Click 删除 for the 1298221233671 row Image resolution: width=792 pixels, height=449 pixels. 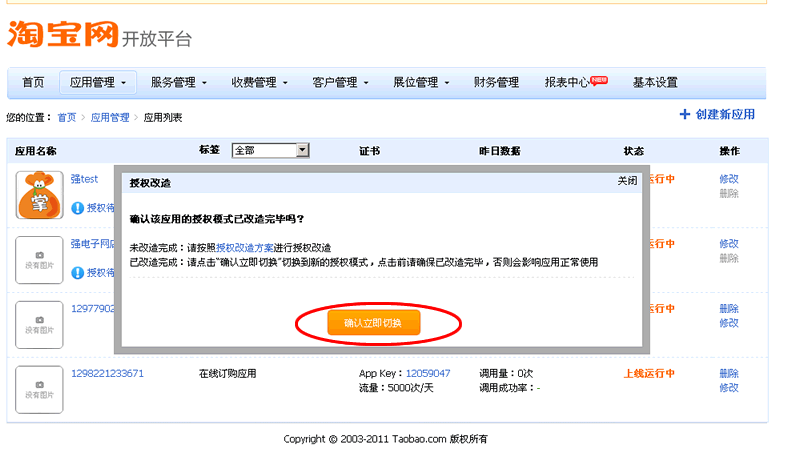[729, 373]
